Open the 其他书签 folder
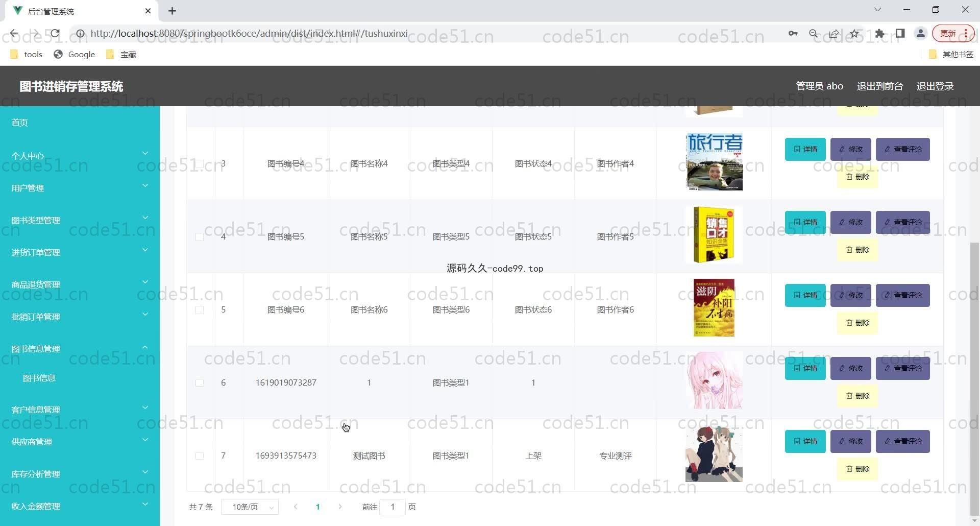Viewport: 980px width, 526px height. click(951, 54)
